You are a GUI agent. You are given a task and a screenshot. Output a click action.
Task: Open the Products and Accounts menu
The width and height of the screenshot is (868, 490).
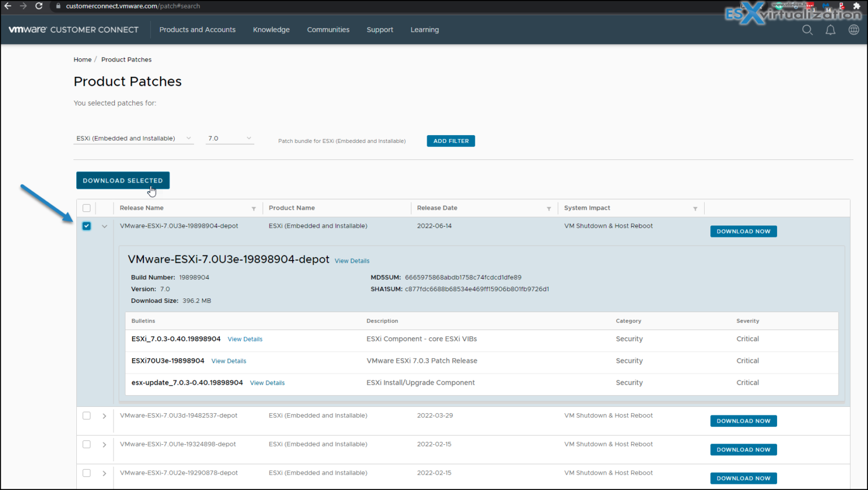(x=197, y=30)
